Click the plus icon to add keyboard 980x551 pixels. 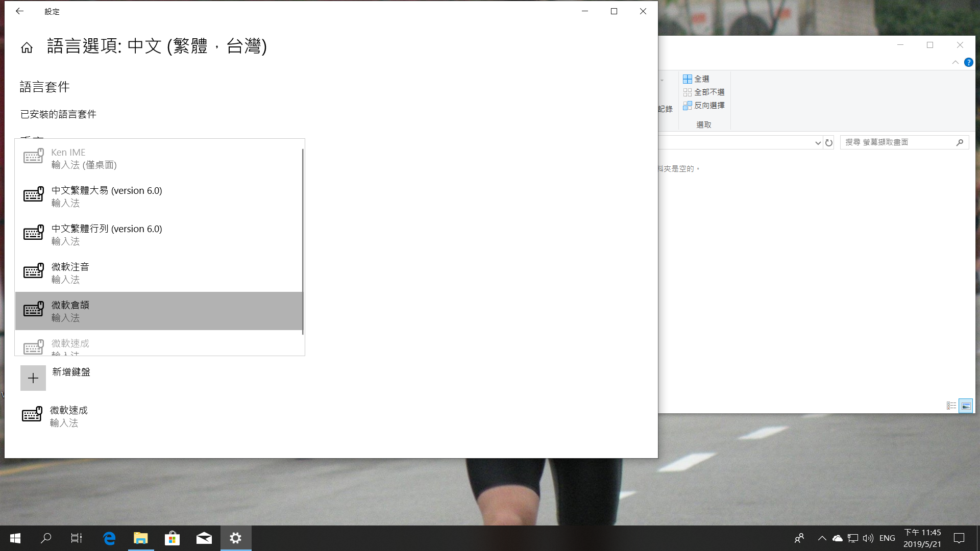pyautogui.click(x=33, y=378)
